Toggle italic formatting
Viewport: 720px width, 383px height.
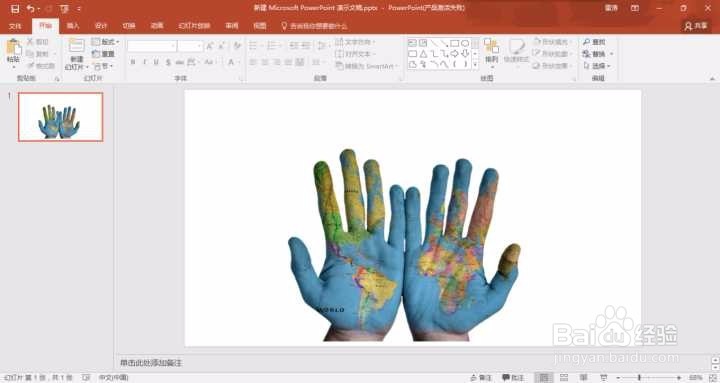tap(145, 62)
